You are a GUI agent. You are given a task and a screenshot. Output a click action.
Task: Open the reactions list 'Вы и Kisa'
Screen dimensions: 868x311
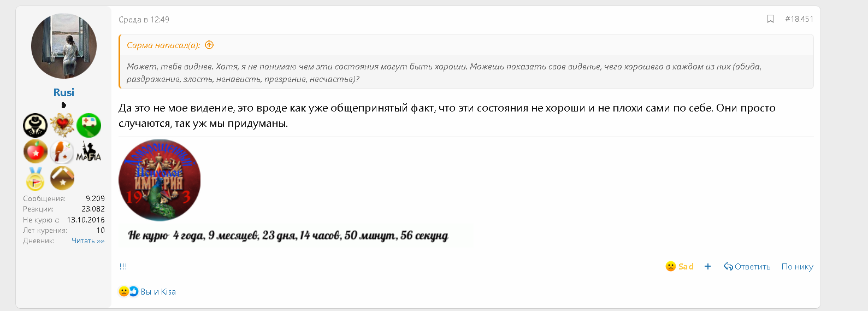pyautogui.click(x=158, y=292)
